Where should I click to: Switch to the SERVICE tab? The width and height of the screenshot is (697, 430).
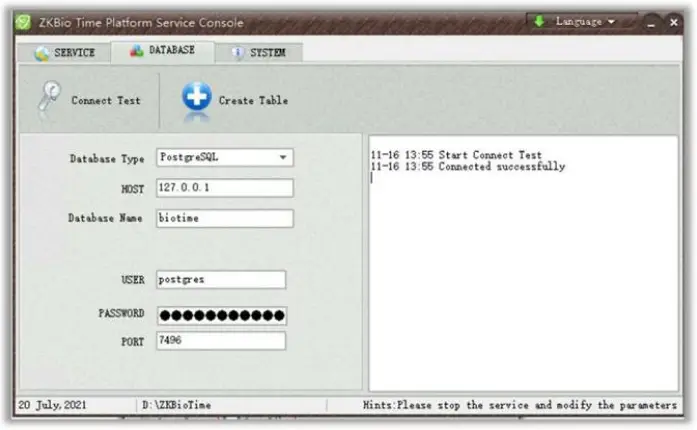tap(64, 53)
